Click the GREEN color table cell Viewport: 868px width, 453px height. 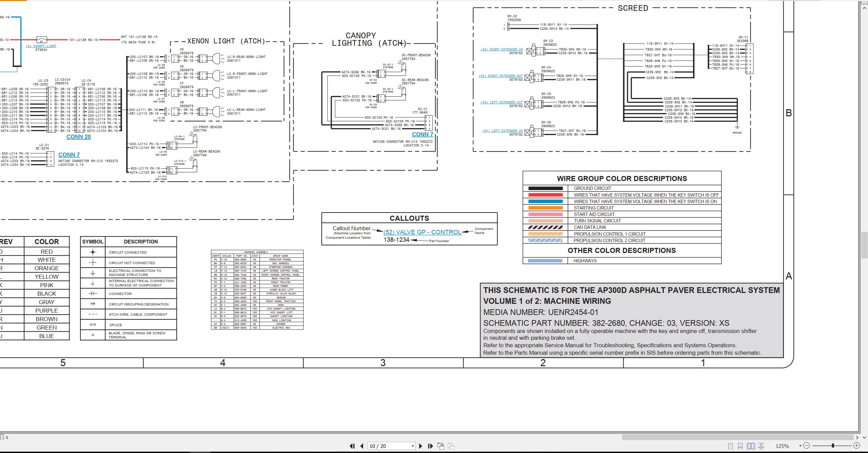[x=46, y=328]
